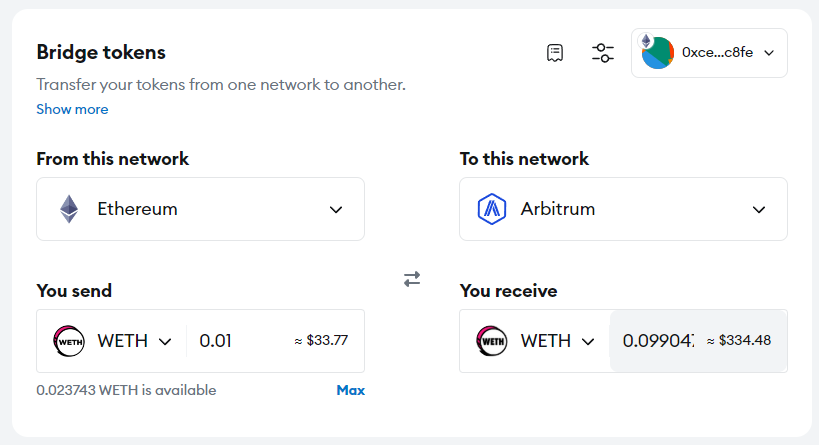Viewport: 819px width, 445px height.
Task: Click the account avatar icon
Action: [657, 53]
